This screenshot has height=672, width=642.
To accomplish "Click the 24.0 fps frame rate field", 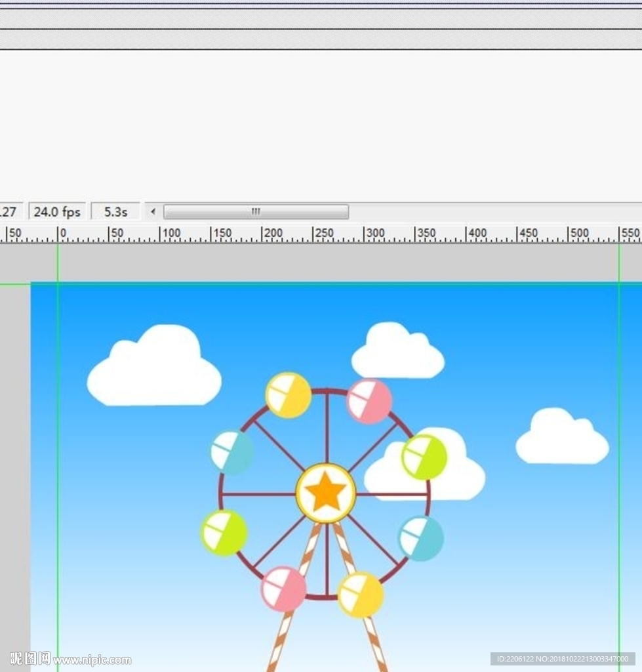I will pyautogui.click(x=57, y=212).
